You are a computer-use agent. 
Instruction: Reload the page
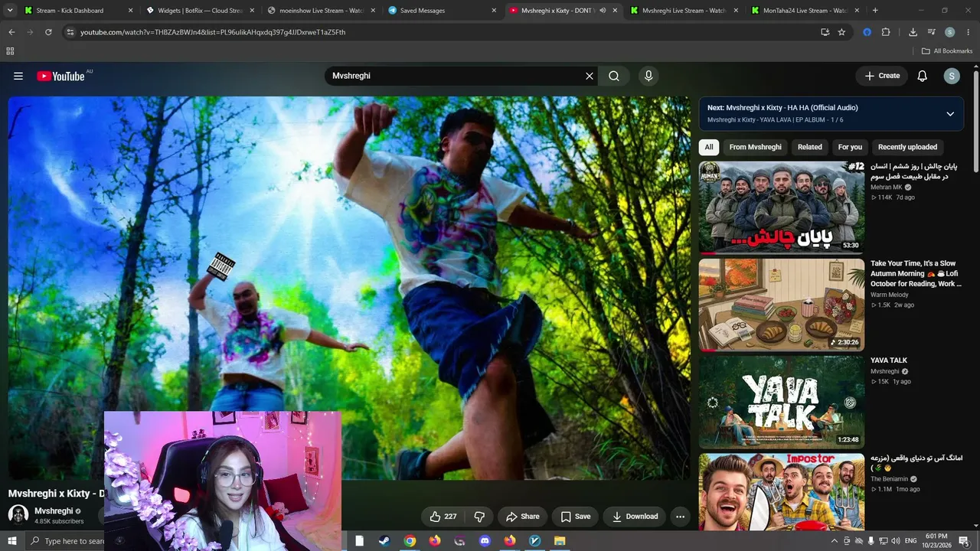pos(48,32)
